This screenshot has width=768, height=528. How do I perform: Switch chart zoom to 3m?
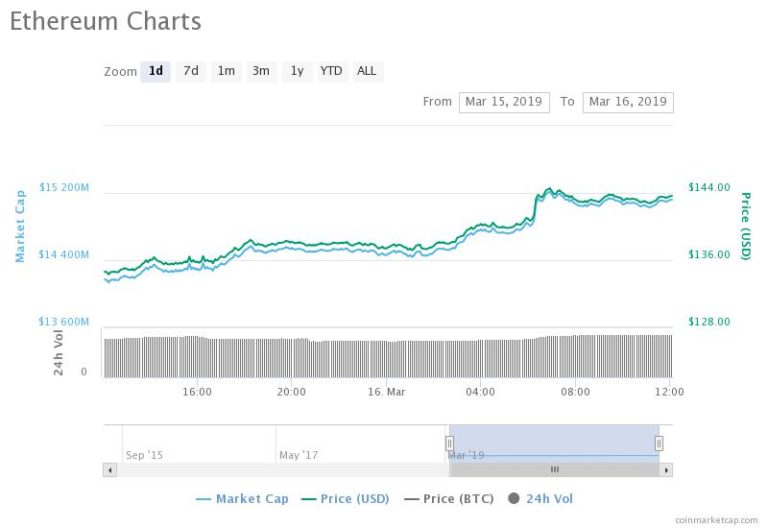click(x=261, y=72)
